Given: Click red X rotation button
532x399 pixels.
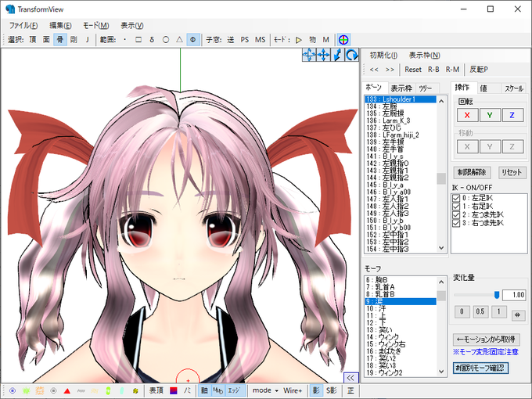Looking at the screenshot, I should pyautogui.click(x=467, y=115).
